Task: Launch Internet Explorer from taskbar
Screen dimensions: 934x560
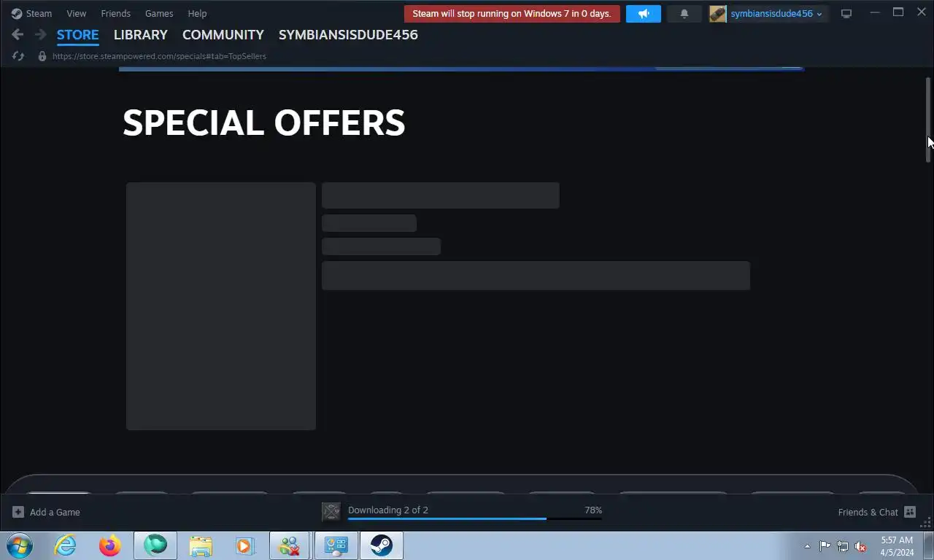Action: pyautogui.click(x=65, y=545)
